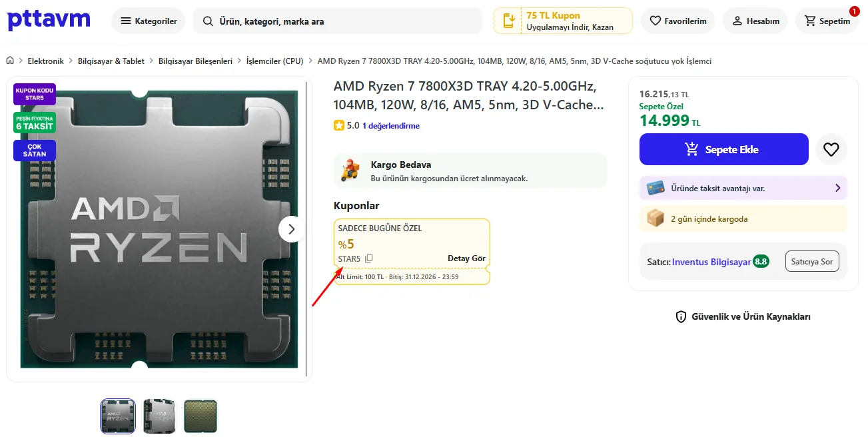Go to Elektronik breadcrumb
The image size is (868, 441).
coord(46,61)
